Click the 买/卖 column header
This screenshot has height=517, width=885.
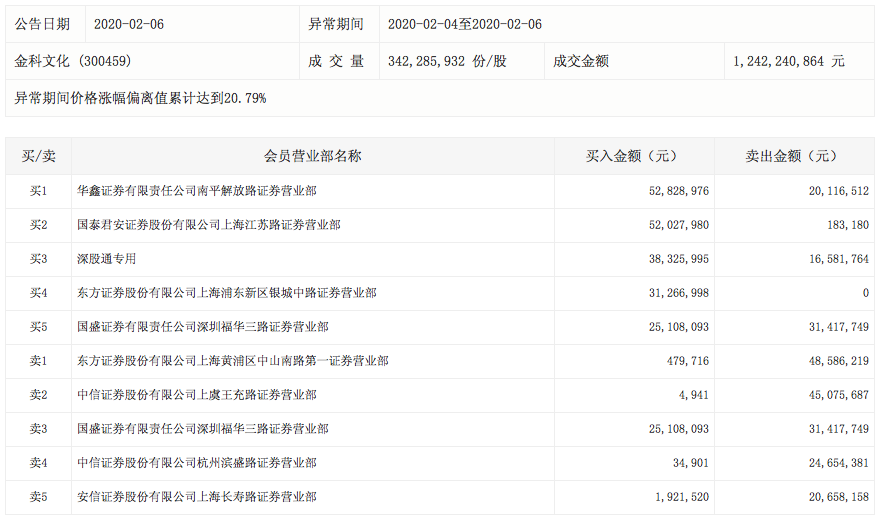click(x=38, y=156)
